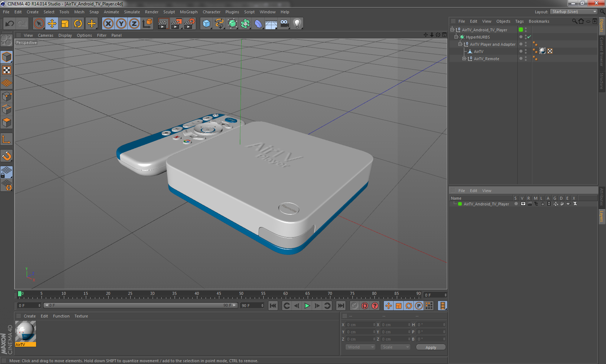
Task: Collapse AirTV_Android_TV_Player tree node
Action: point(452,30)
